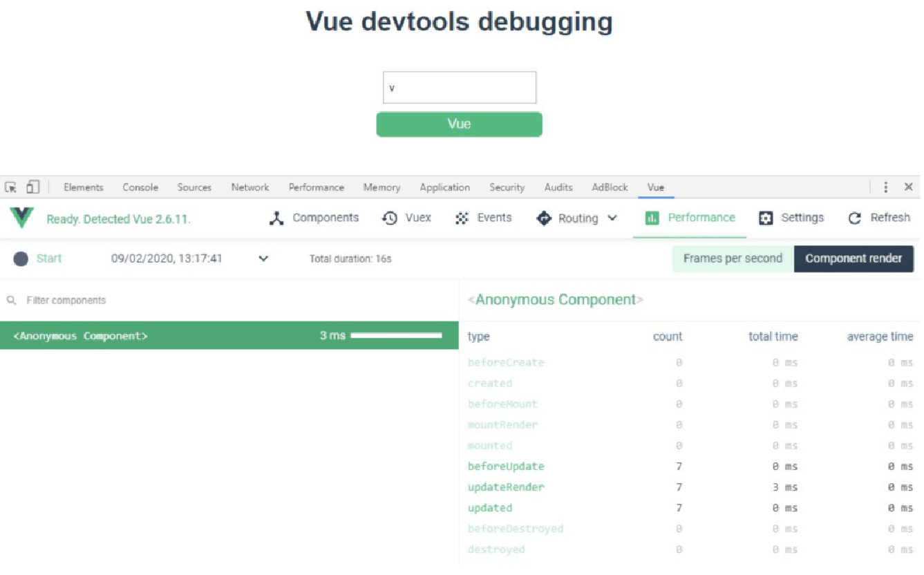924x575 pixels.
Task: Switch to the Audits tab
Action: (x=558, y=187)
